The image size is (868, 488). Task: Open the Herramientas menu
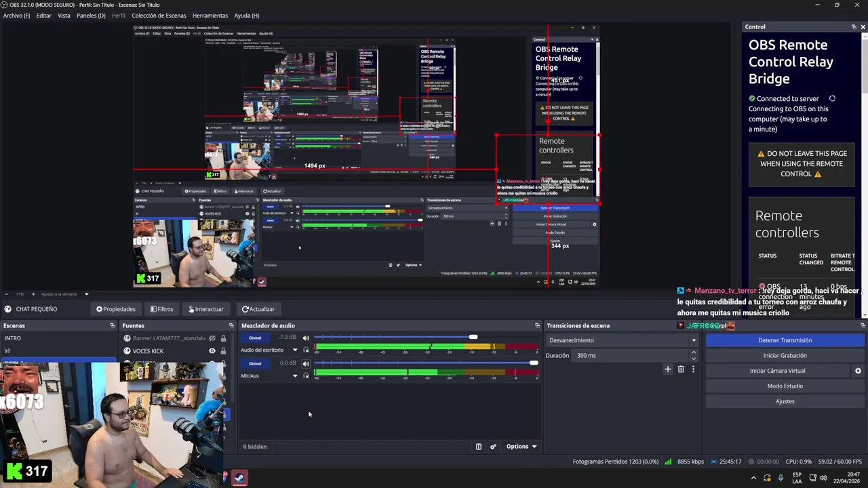210,16
